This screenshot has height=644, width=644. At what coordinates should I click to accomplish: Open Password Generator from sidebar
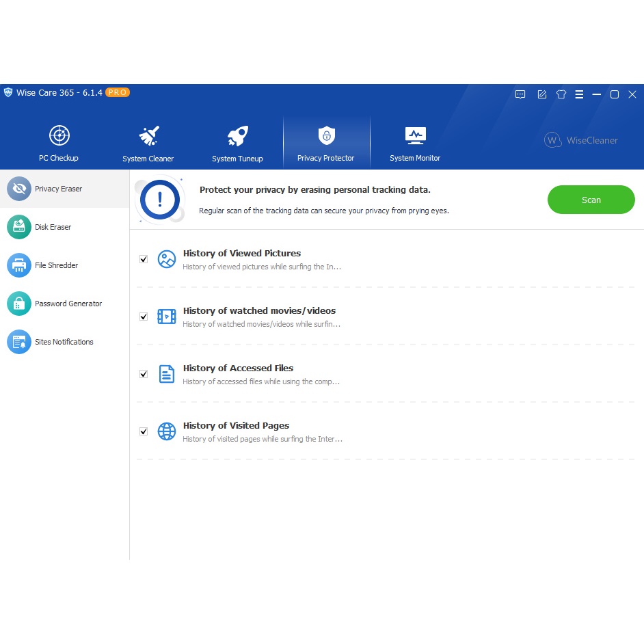pyautogui.click(x=68, y=304)
